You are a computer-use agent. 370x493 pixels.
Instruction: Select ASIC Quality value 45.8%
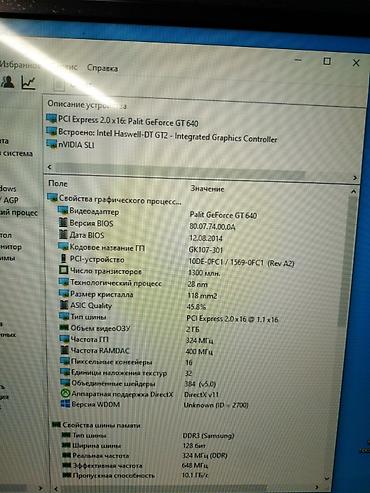197,306
